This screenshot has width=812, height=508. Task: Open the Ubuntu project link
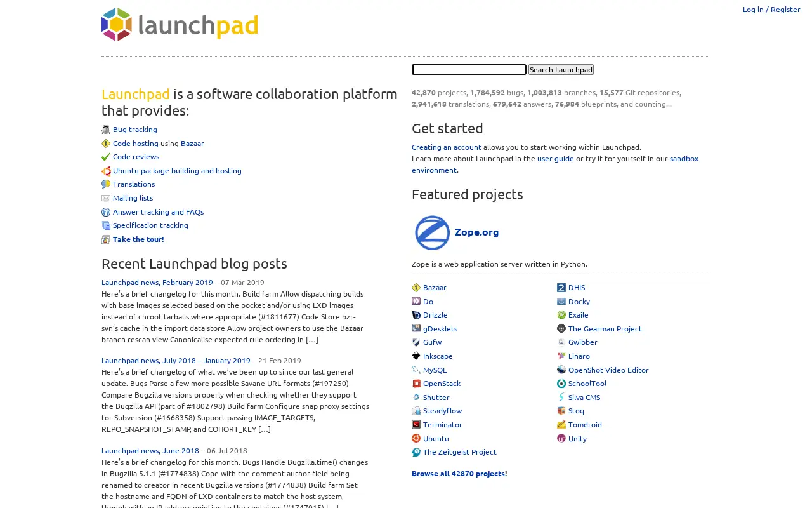[x=436, y=439]
